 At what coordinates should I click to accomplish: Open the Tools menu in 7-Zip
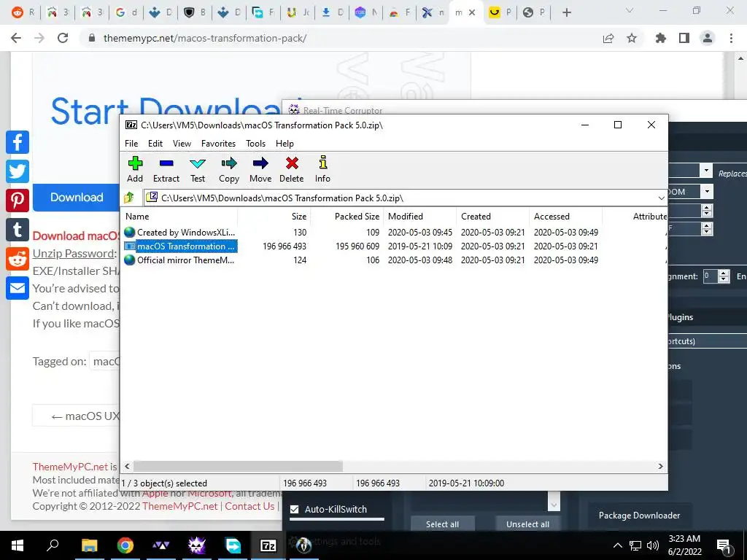point(255,144)
